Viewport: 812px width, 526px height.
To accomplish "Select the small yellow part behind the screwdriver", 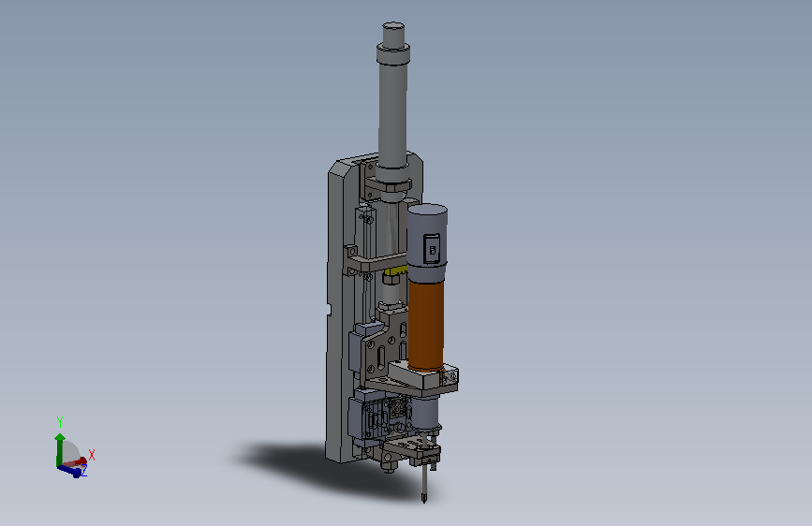I will 395,270.
